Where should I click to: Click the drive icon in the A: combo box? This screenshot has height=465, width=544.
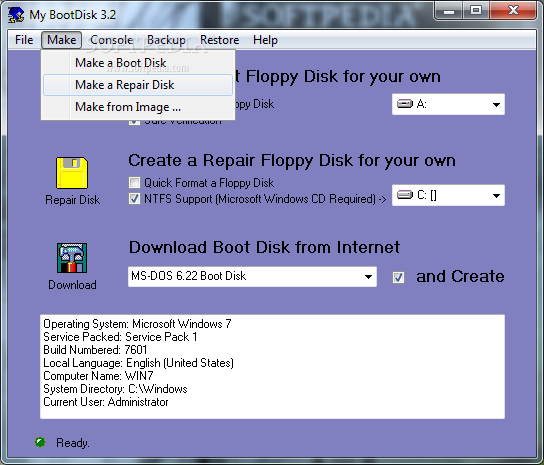[405, 104]
